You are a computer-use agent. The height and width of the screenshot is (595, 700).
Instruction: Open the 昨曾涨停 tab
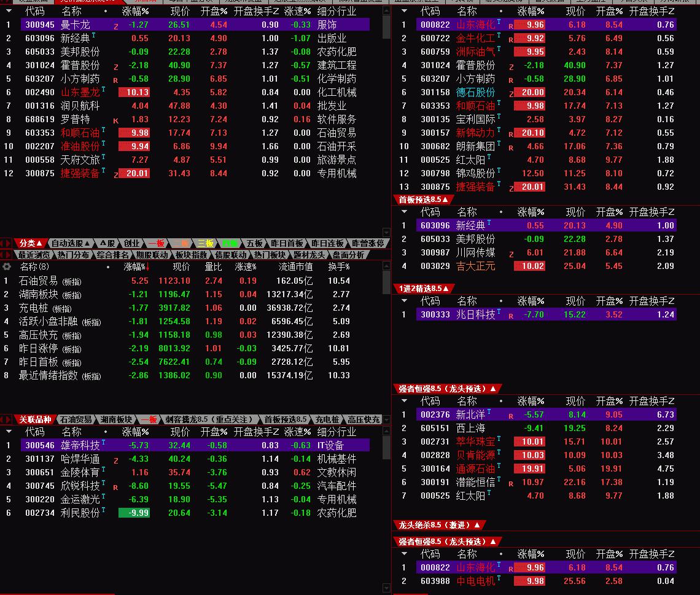[x=368, y=243]
